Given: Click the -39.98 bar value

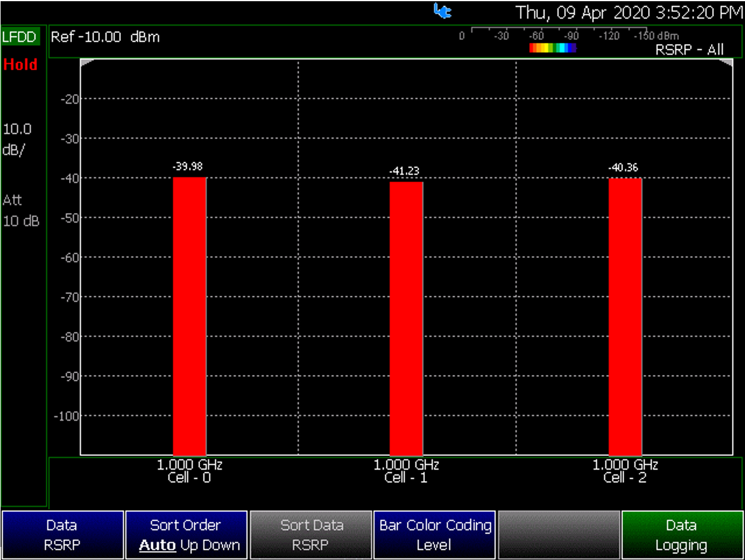Looking at the screenshot, I should [187, 167].
